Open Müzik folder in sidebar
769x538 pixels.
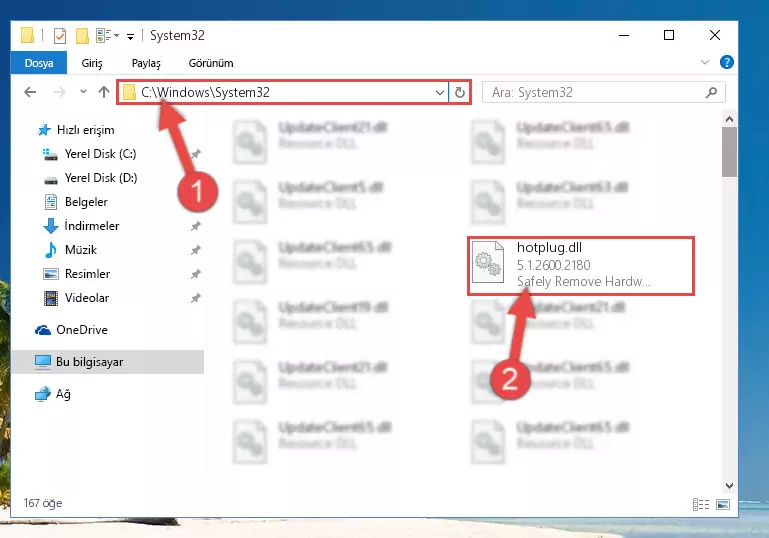click(80, 250)
